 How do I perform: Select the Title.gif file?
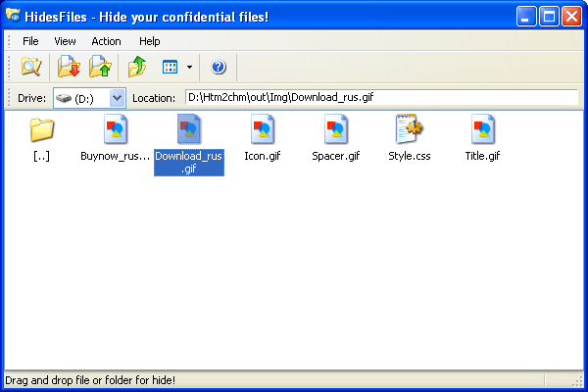[482, 129]
